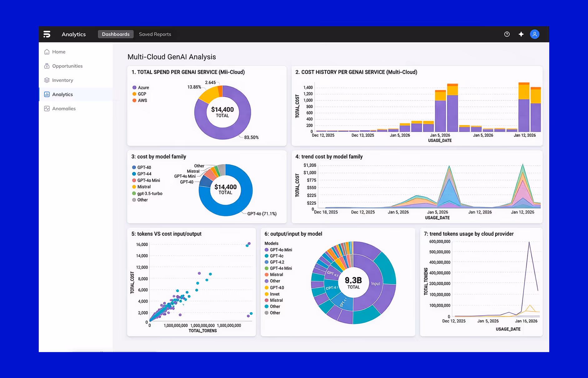The image size is (588, 378).
Task: Click the AI sparkle icon in top bar
Action: coord(521,34)
